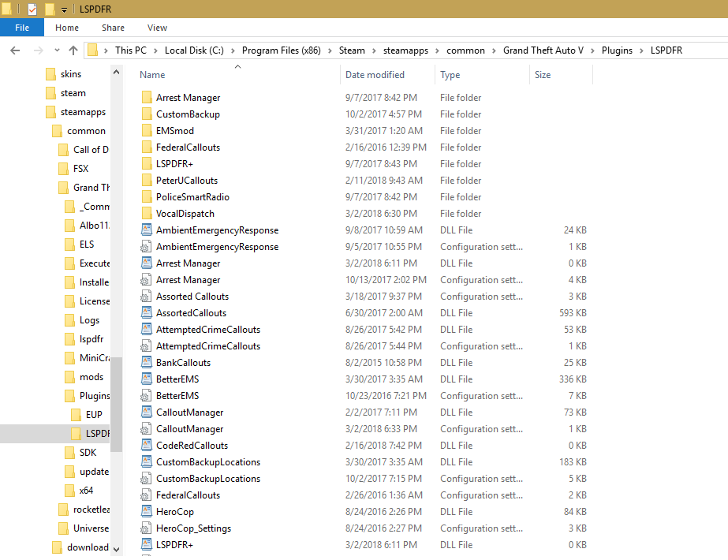The height and width of the screenshot is (560, 728).
Task: Navigate to This PC in the breadcrumb
Action: pos(130,50)
